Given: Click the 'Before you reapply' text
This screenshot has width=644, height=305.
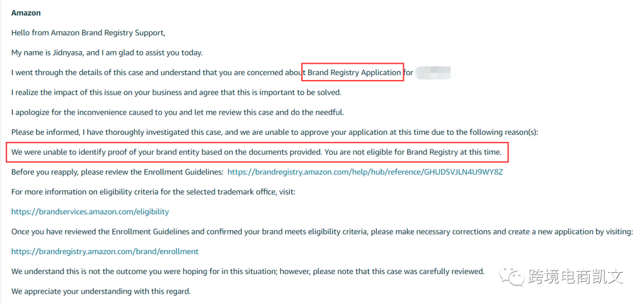Looking at the screenshot, I should (117, 172).
